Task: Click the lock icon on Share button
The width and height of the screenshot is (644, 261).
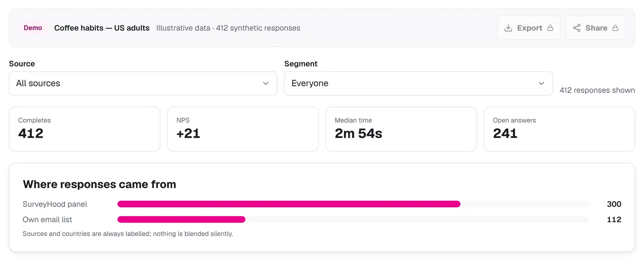Action: (615, 28)
